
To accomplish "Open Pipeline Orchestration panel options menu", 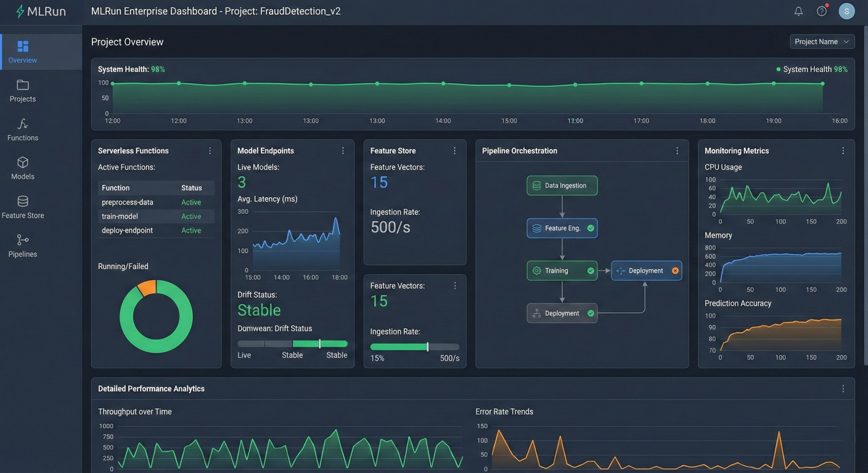I will pos(677,151).
